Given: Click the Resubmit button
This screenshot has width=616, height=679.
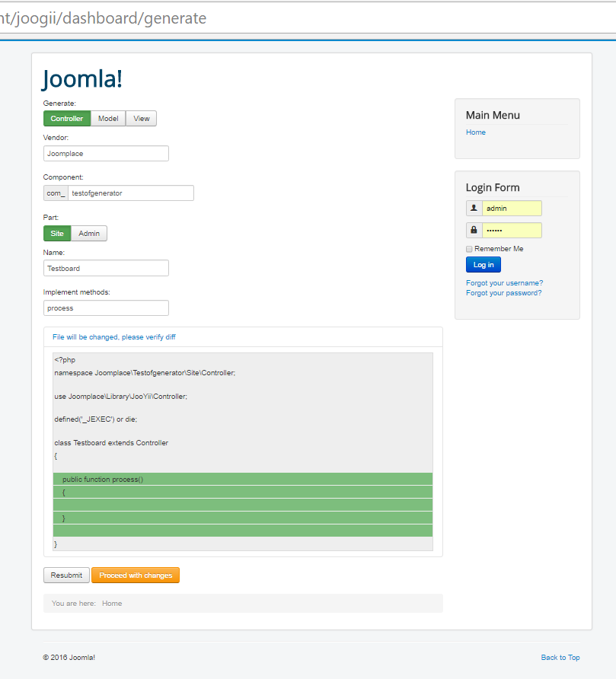Looking at the screenshot, I should coord(66,575).
